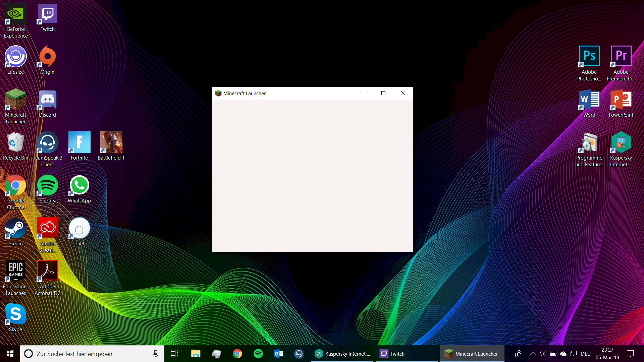The image size is (644, 362).
Task: Select Epic Games Launcher desktop icon
Action: pyautogui.click(x=15, y=278)
